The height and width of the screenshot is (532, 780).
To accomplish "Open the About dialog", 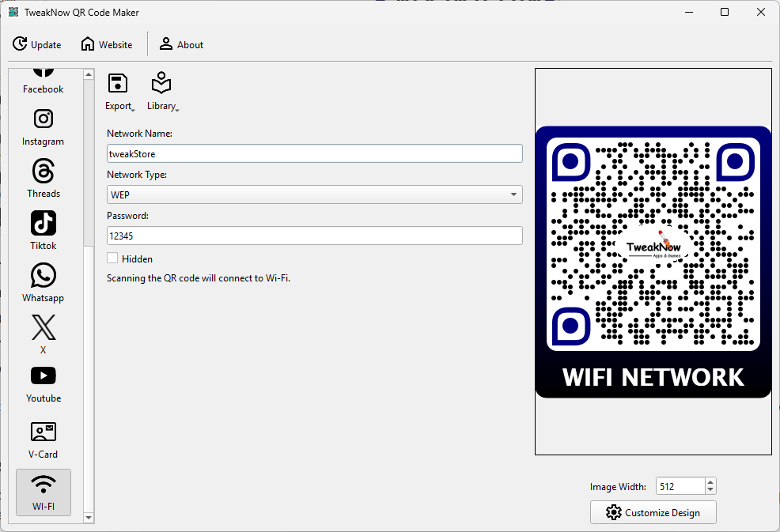I will pyautogui.click(x=181, y=45).
